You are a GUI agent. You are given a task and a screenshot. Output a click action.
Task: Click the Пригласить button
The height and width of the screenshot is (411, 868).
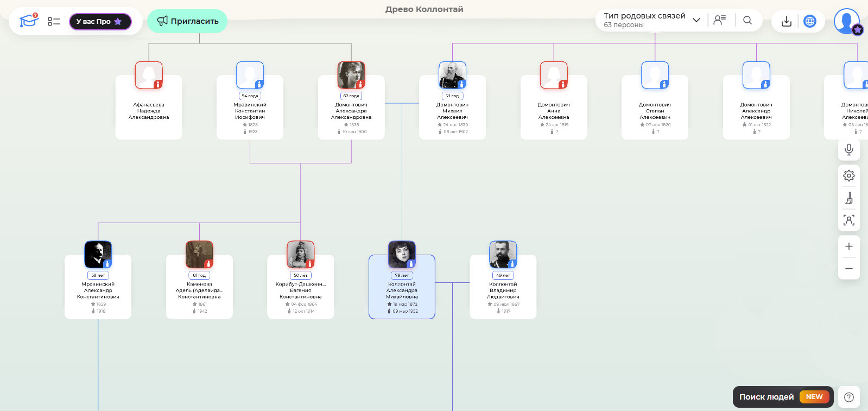[187, 21]
